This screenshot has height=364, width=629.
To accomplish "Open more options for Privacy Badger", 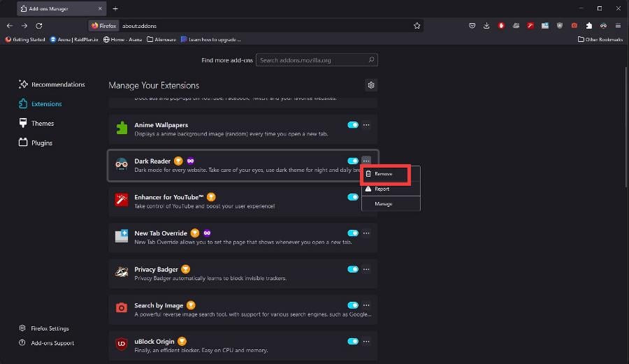I will pos(366,269).
